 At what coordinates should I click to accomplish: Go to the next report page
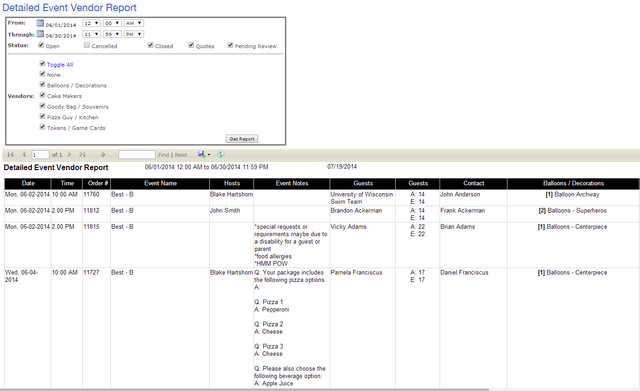(69, 154)
